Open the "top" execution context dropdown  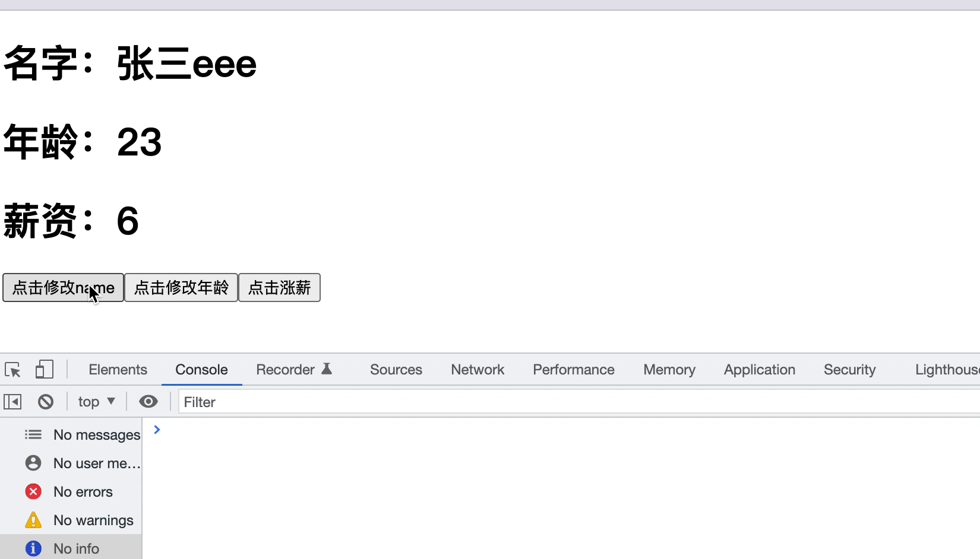click(96, 401)
